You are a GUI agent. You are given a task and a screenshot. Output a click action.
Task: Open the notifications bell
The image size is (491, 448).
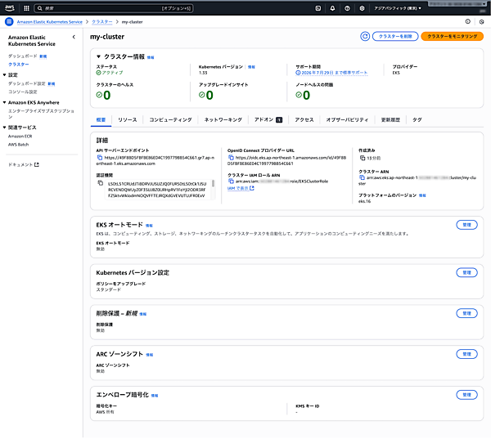[334, 7]
